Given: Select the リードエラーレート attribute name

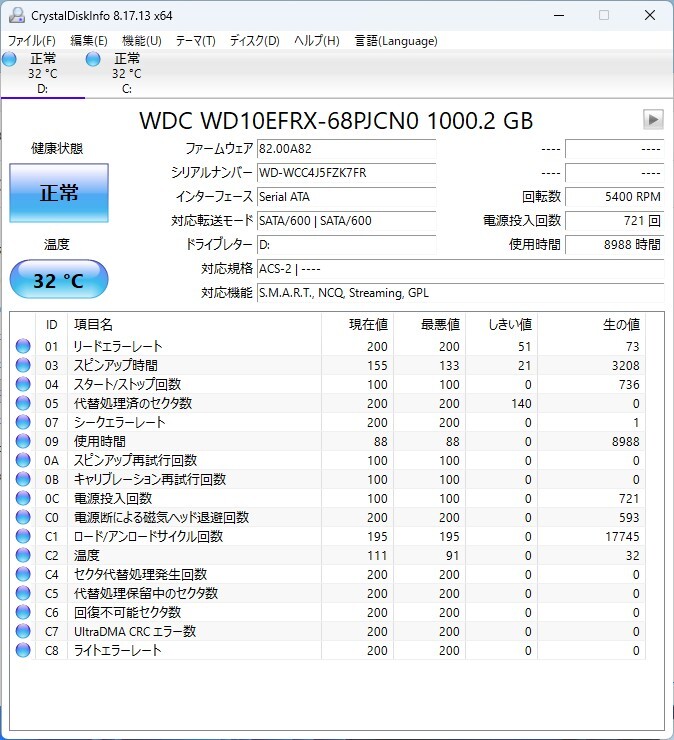Looking at the screenshot, I should coord(118,346).
